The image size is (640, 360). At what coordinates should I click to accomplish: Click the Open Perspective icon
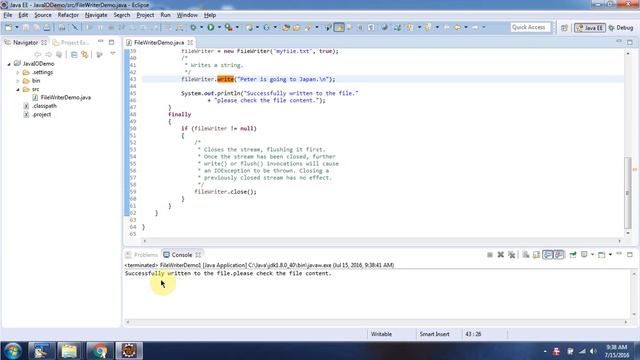click(564, 28)
